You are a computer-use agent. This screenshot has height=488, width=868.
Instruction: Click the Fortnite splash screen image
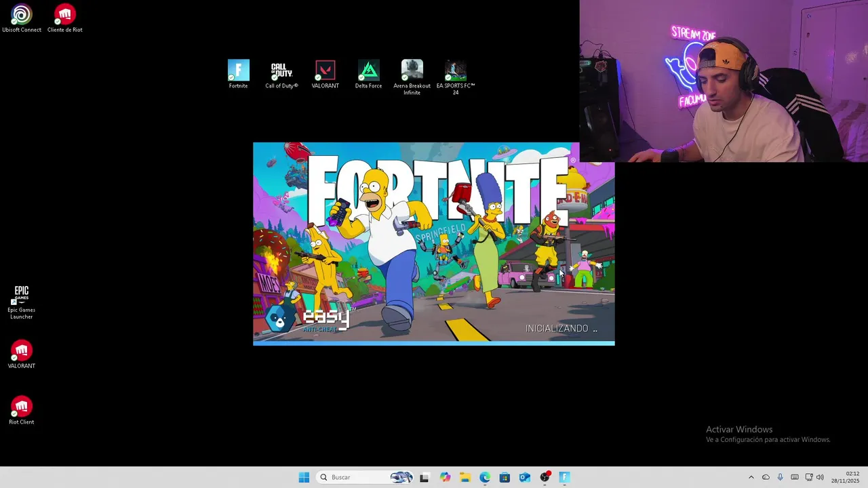click(434, 244)
